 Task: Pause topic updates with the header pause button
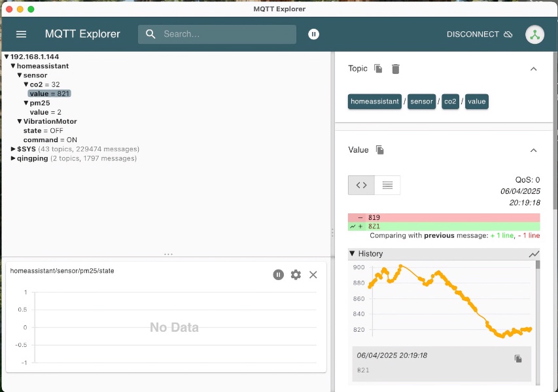[313, 34]
